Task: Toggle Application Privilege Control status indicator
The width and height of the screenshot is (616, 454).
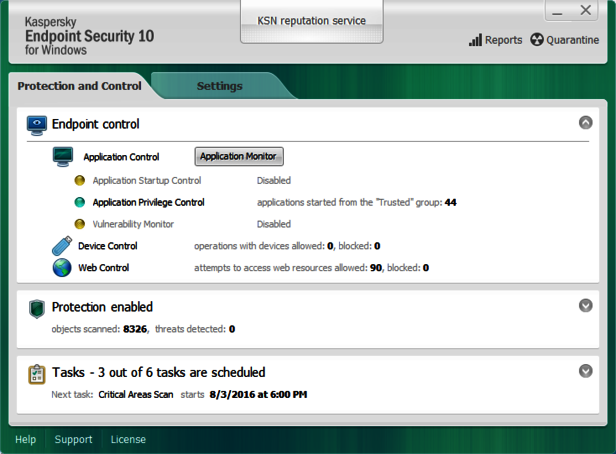Action: [x=80, y=202]
